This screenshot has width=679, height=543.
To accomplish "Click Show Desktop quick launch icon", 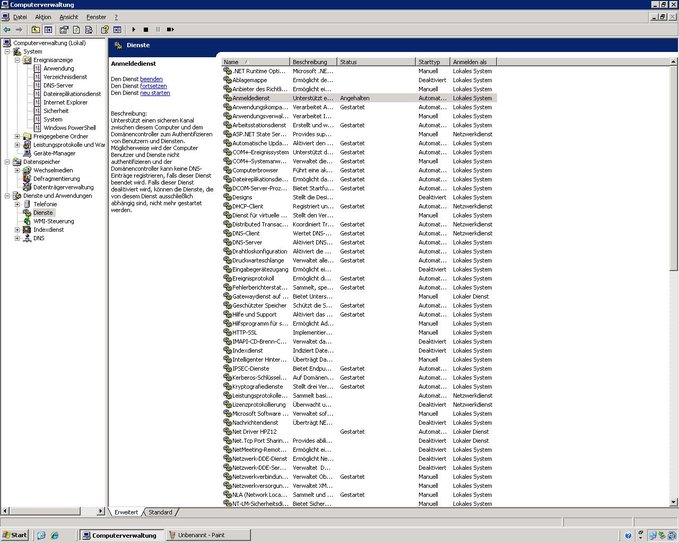I will (x=41, y=535).
